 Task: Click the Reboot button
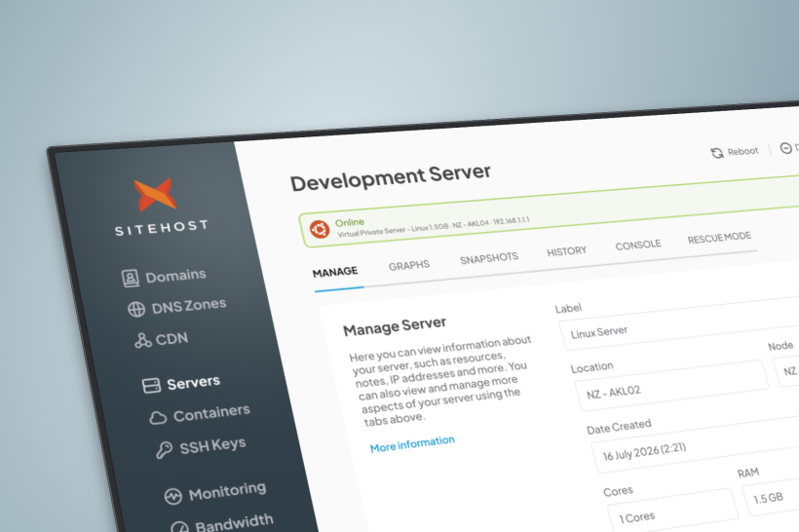click(735, 152)
